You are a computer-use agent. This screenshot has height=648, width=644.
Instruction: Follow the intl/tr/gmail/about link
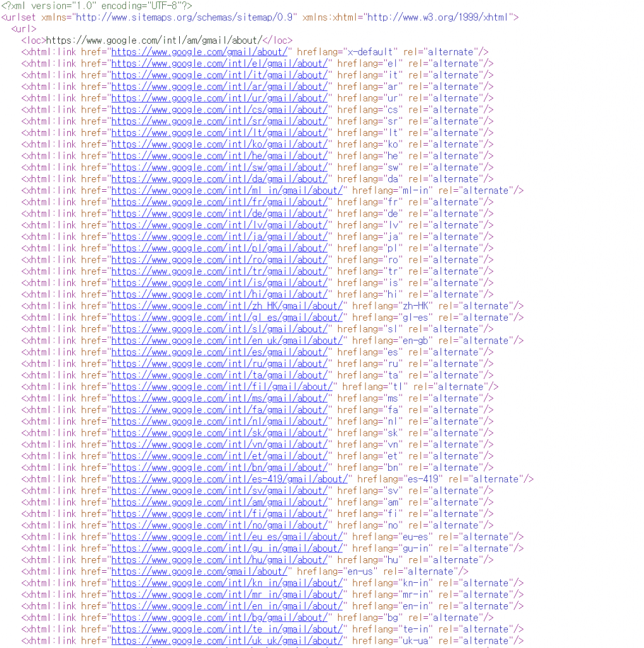219,271
